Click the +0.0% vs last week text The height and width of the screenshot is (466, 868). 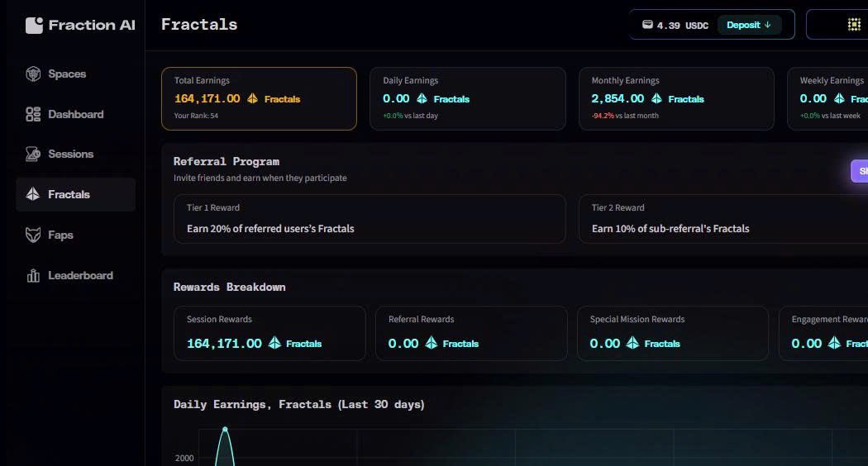(x=830, y=116)
